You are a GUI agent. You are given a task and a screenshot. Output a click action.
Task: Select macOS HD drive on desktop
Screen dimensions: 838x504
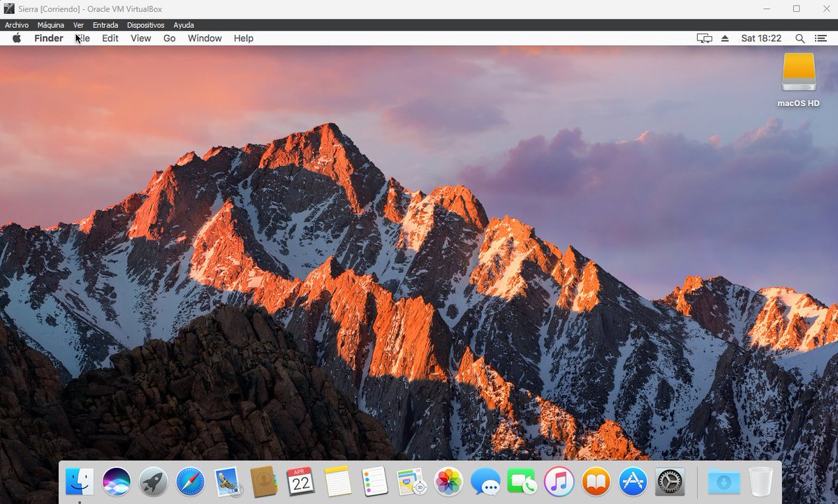tap(798, 72)
